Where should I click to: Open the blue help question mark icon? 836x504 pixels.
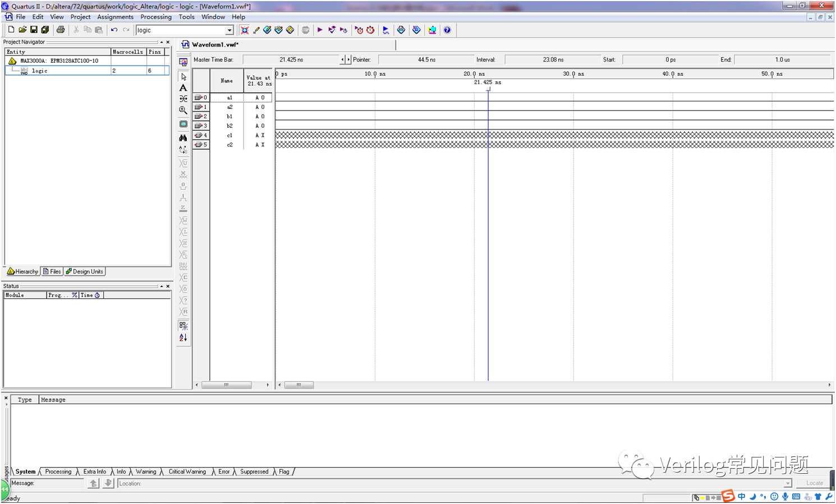click(x=447, y=30)
